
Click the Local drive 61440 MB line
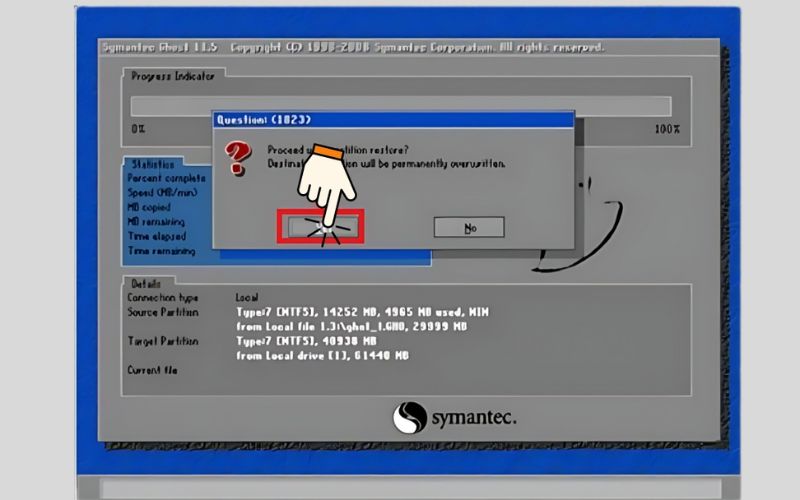(322, 355)
